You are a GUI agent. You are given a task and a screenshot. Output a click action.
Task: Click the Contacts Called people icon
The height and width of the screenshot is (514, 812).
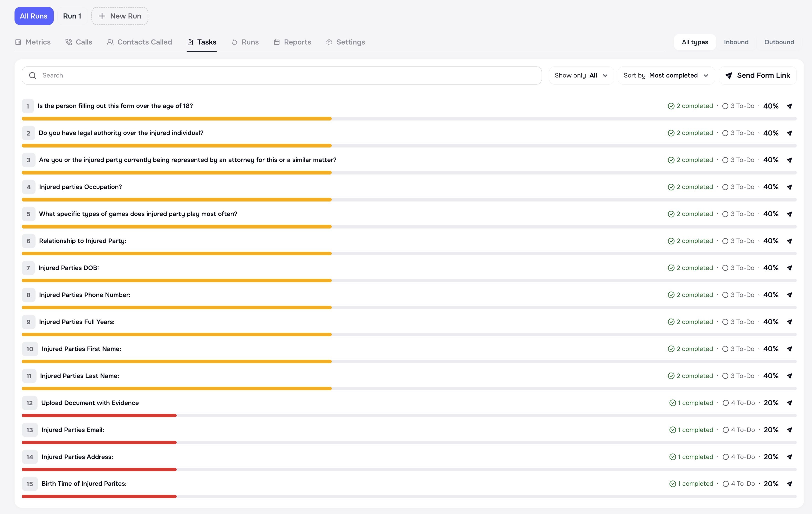(x=110, y=42)
